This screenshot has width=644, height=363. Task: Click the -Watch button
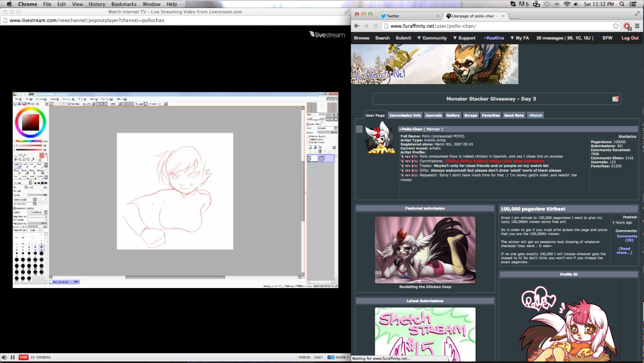point(535,115)
